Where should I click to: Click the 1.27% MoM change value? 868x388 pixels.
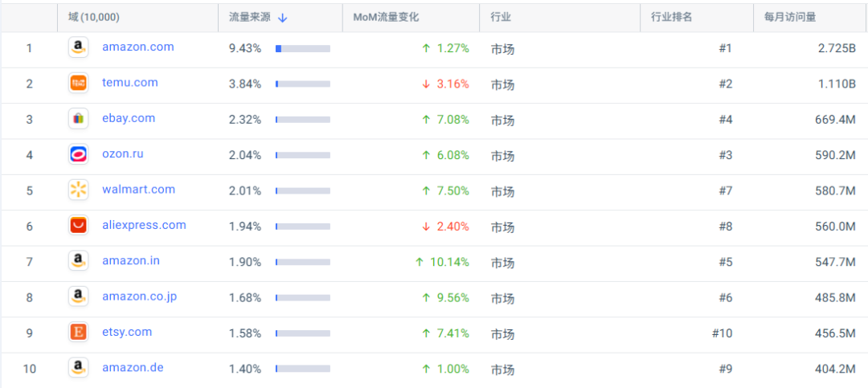(452, 48)
